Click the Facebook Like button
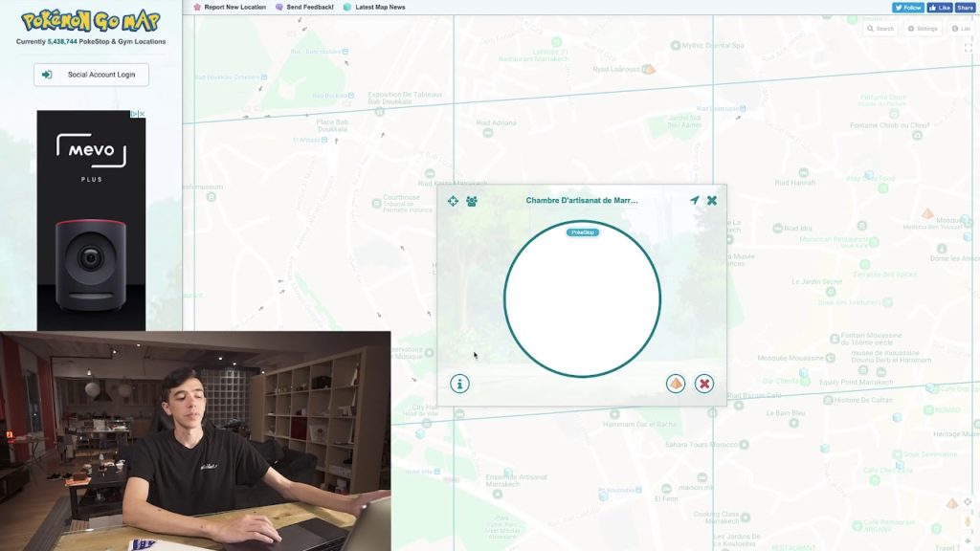This screenshot has width=980, height=551. click(940, 7)
